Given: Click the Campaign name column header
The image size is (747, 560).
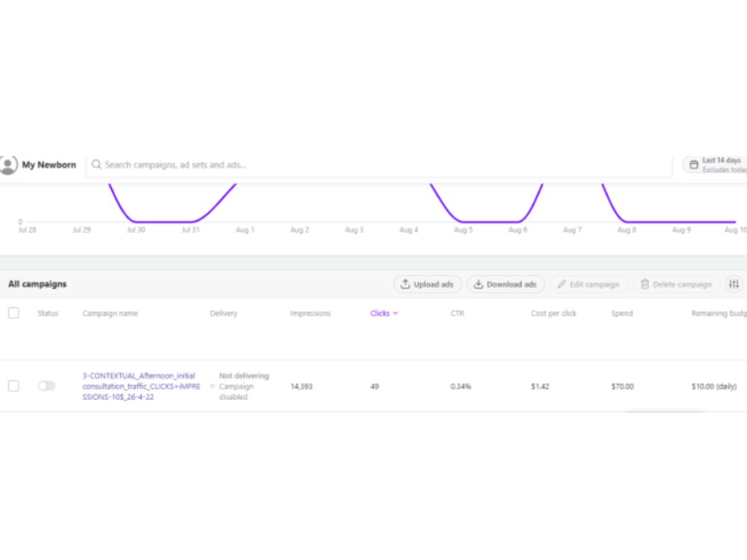Looking at the screenshot, I should click(110, 314).
